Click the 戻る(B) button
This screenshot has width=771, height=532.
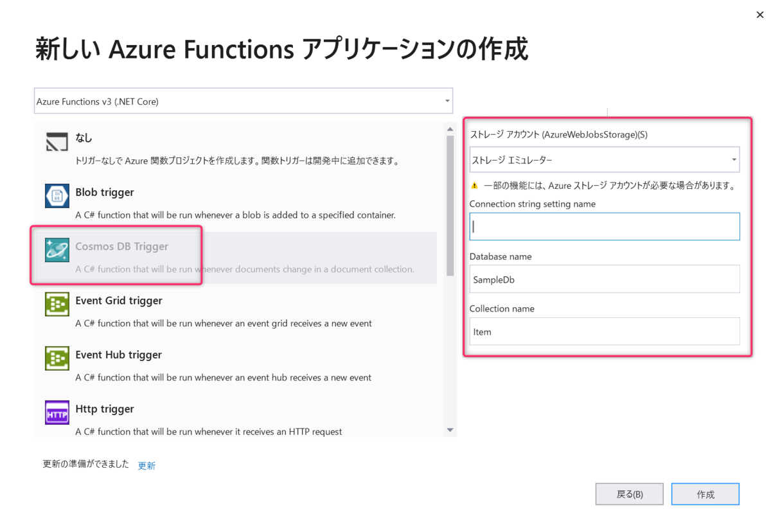pyautogui.click(x=630, y=494)
